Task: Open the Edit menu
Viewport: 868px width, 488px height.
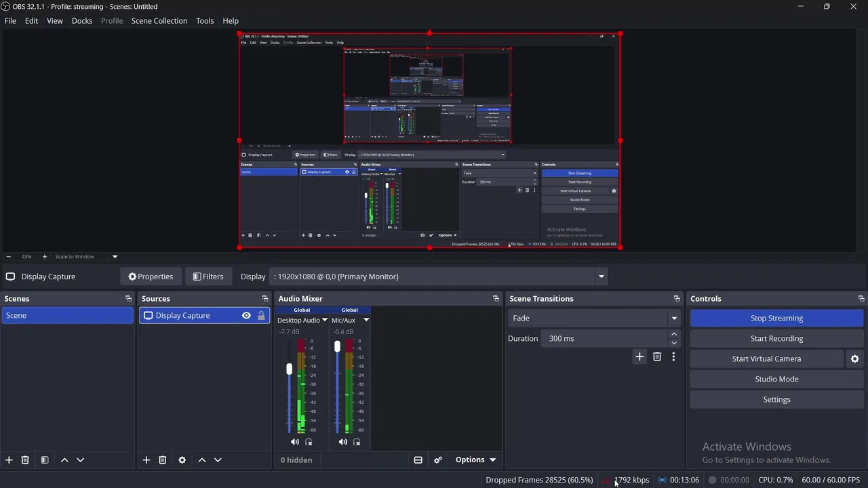Action: 32,21
